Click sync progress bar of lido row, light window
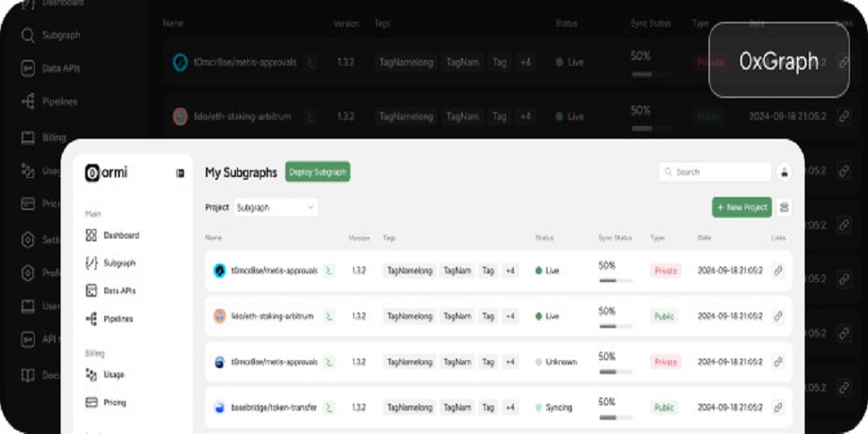868x434 pixels. coord(615,326)
